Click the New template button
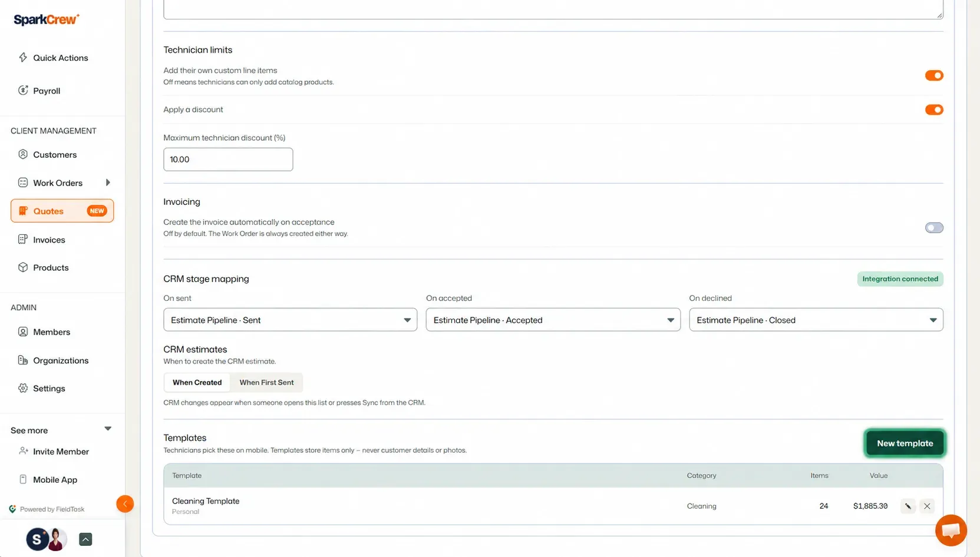 [x=905, y=443]
